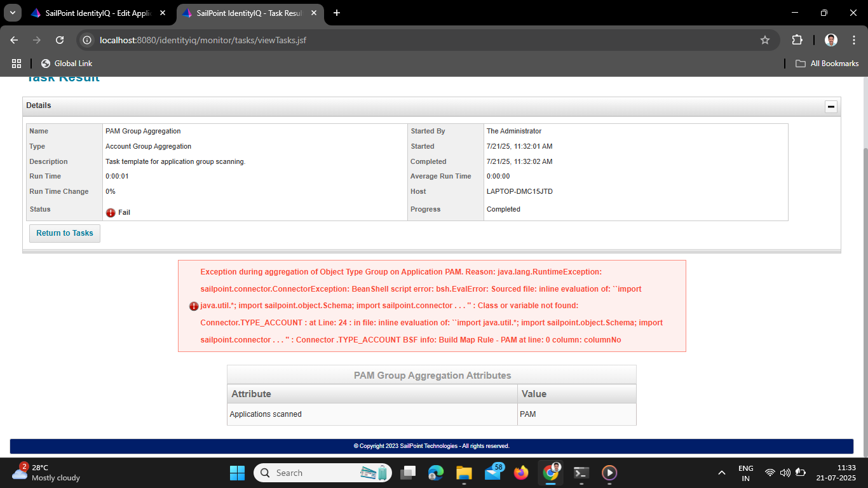Viewport: 868px width, 488px height.
Task: View site information icon in address bar
Action: click(88, 40)
